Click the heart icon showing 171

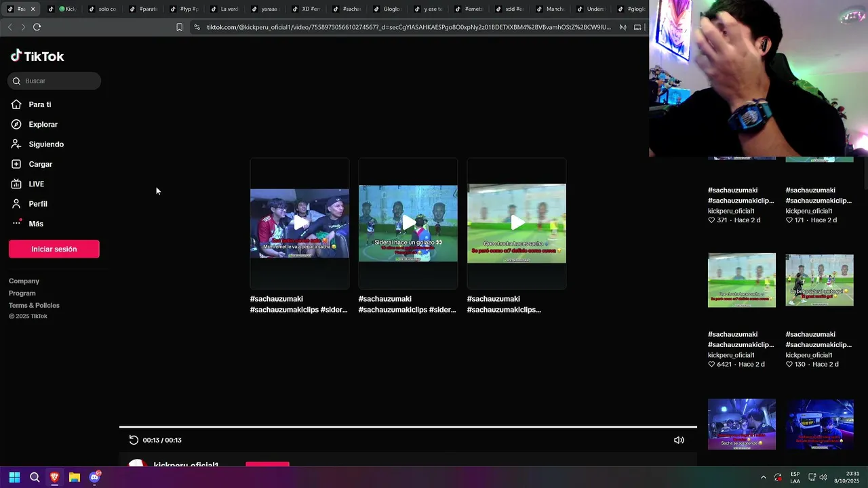[789, 220]
